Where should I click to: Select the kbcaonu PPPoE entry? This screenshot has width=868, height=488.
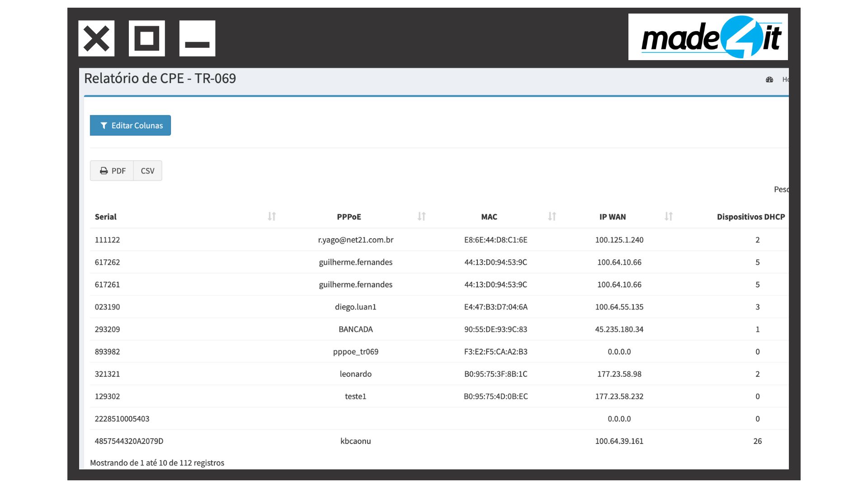(x=355, y=441)
